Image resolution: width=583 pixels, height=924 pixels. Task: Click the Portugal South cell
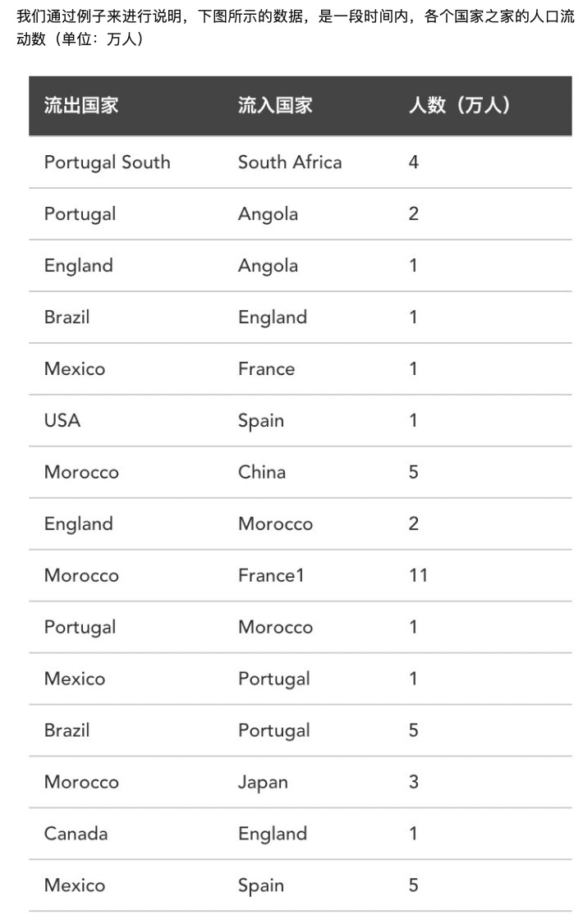click(108, 162)
